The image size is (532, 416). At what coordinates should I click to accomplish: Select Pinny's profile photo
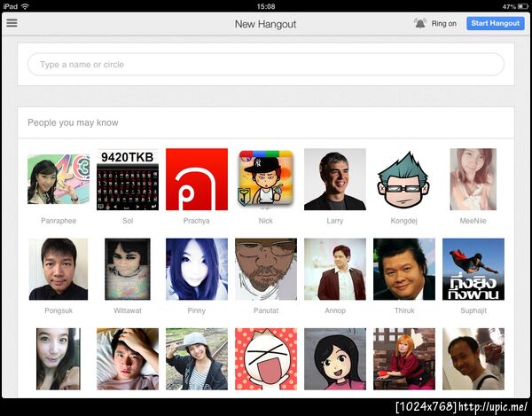pyautogui.click(x=197, y=269)
